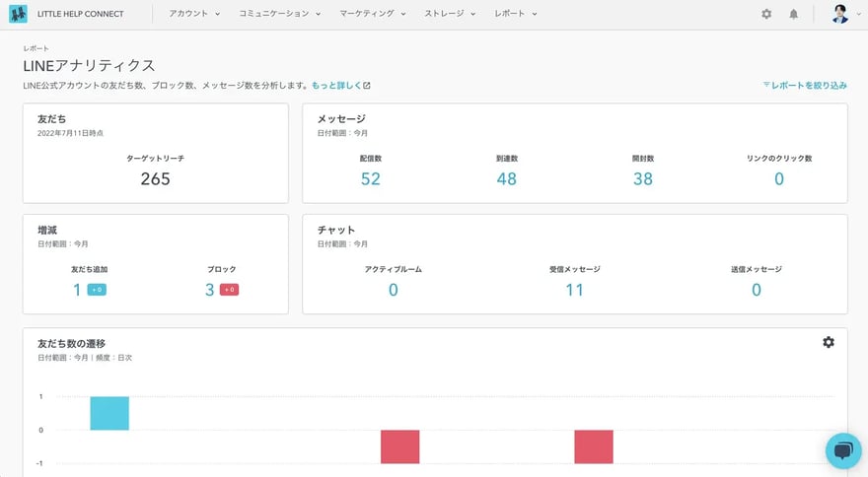This screenshot has width=868, height=477.
Task: Open the レポート menu
Action: pos(516,14)
